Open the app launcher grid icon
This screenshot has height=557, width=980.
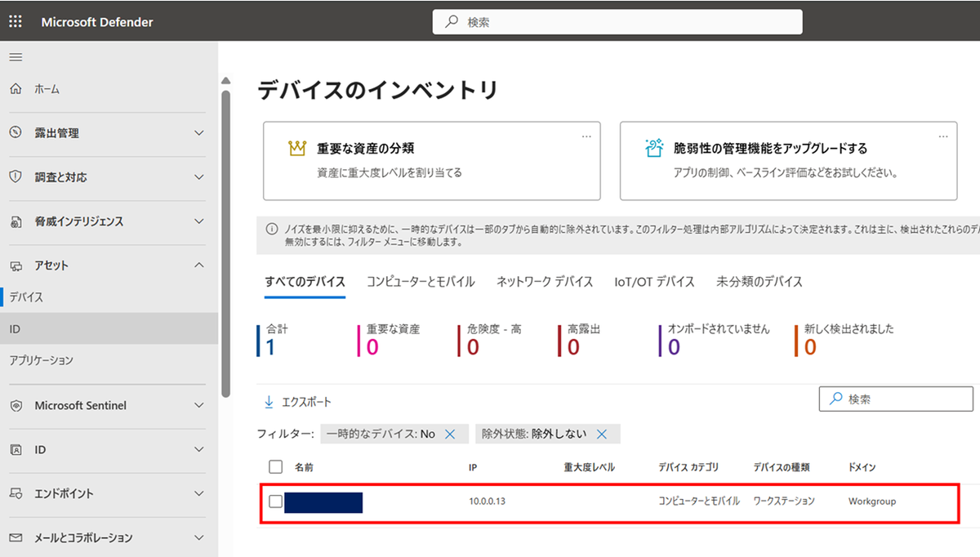16,22
